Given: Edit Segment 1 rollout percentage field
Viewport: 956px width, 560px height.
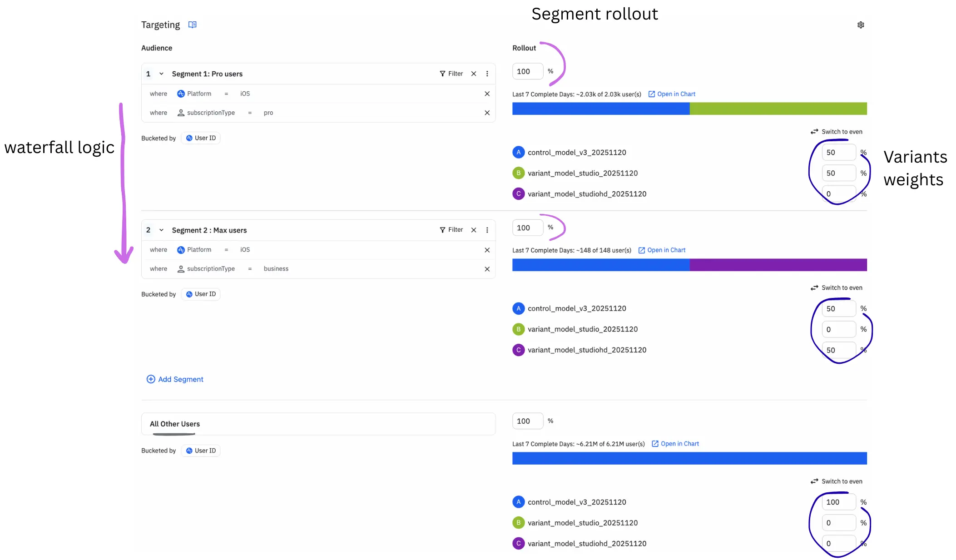Looking at the screenshot, I should 527,71.
